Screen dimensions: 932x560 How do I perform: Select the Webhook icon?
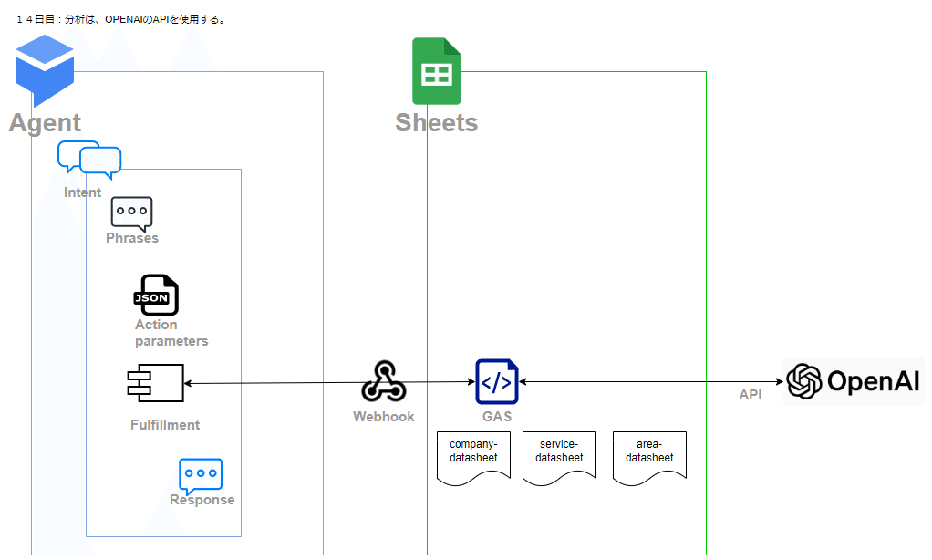(x=384, y=381)
